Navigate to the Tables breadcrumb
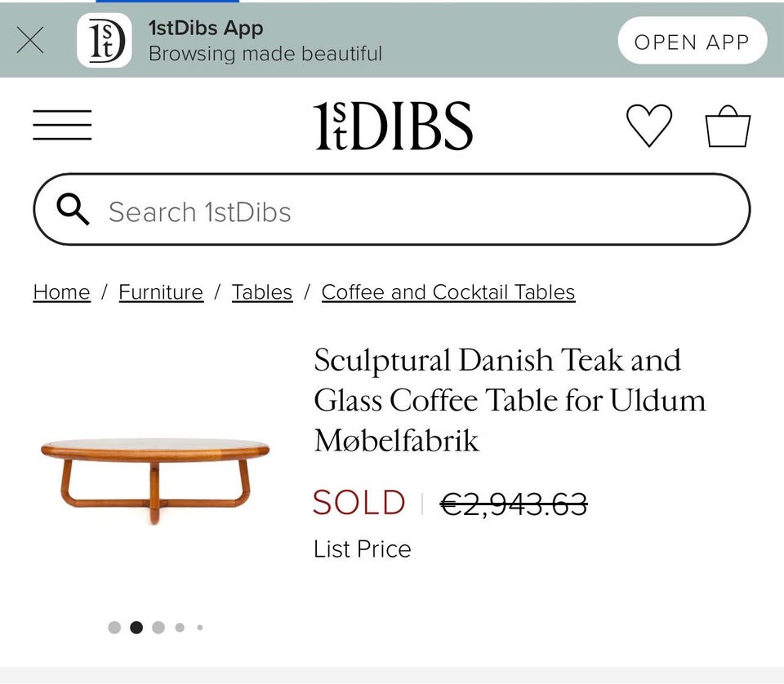Screen dimensions: 784x684 [262, 292]
